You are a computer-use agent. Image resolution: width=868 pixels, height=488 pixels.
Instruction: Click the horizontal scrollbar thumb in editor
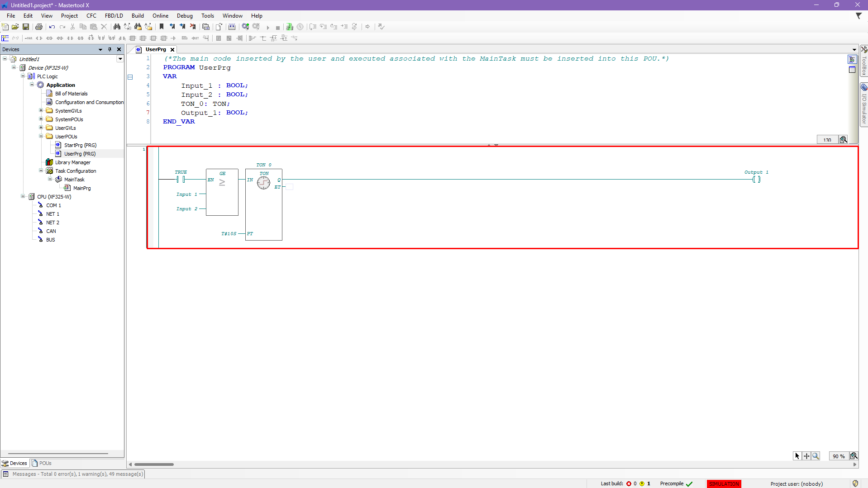click(x=154, y=464)
